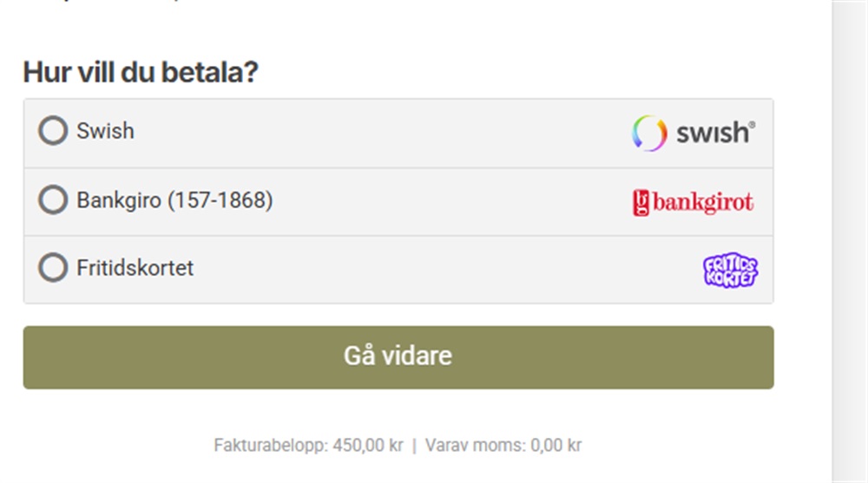Click empty middle area of Fritidskortet row
This screenshot has width=868, height=483.
[434, 269]
